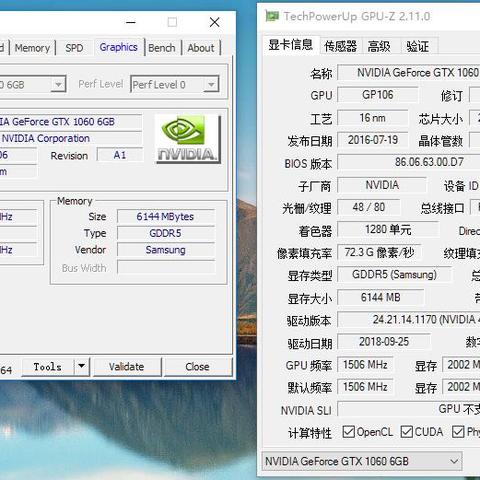Click the NVIDIA Corporation board manufacturer field
Screen dimensions: 480x480
coord(71,138)
